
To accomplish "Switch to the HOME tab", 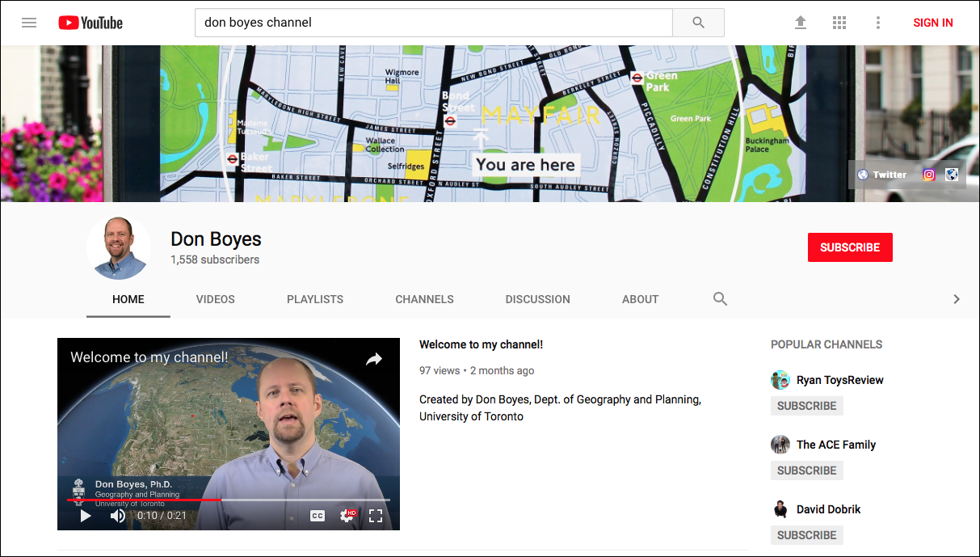I will [128, 299].
